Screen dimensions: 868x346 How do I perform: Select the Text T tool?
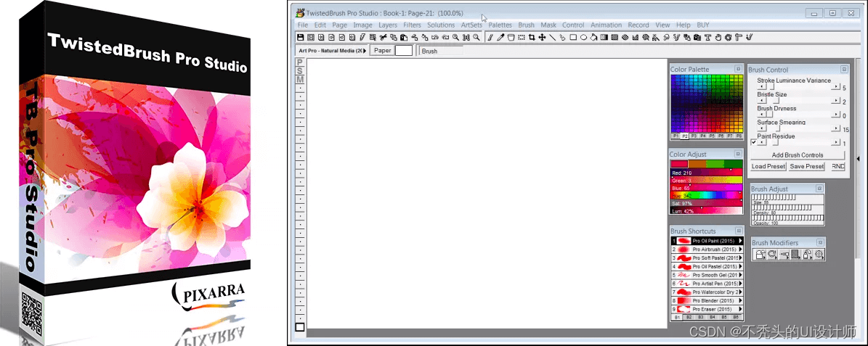tap(708, 37)
